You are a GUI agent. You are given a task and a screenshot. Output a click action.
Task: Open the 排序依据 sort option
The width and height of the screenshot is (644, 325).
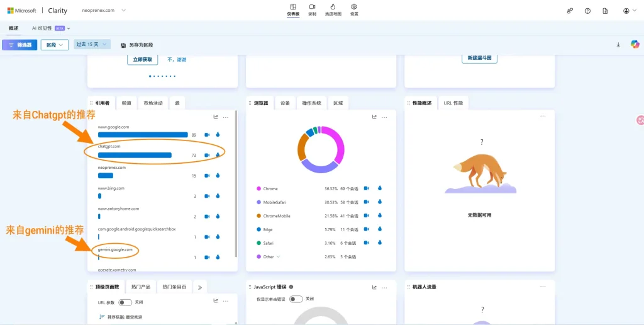pyautogui.click(x=121, y=317)
